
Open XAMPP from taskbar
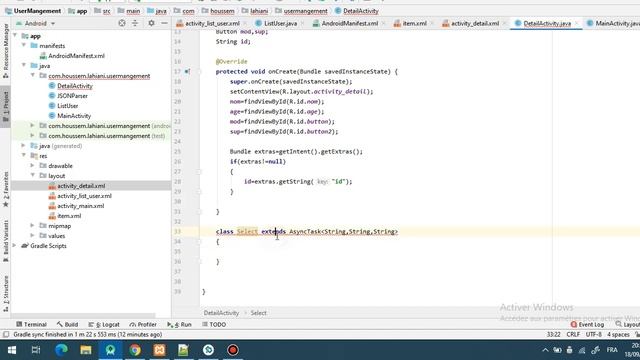point(159,350)
